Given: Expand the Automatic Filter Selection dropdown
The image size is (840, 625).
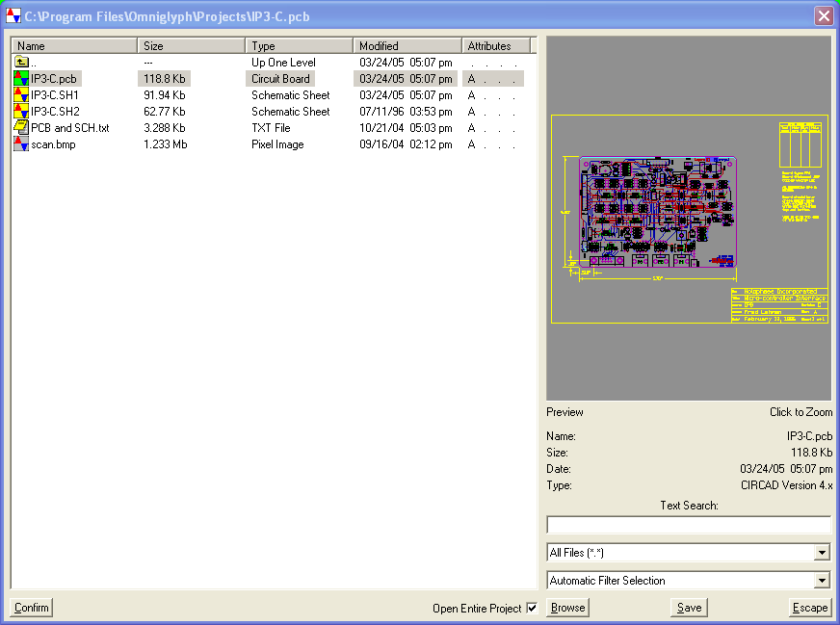Looking at the screenshot, I should [821, 581].
